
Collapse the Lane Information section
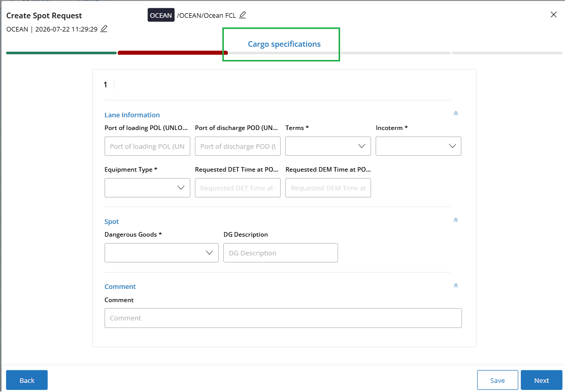pyautogui.click(x=455, y=114)
